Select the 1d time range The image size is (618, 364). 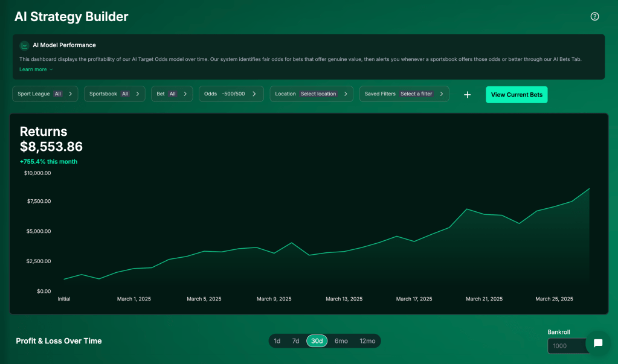pos(277,341)
